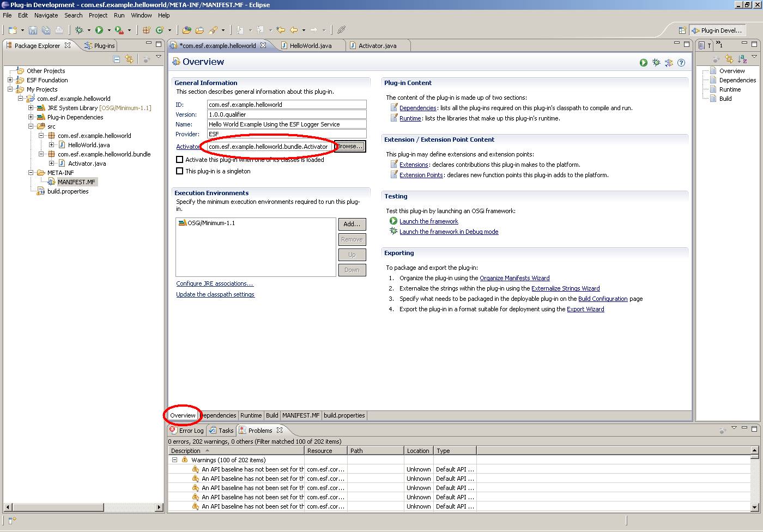Viewport: 763px width, 532px height.
Task: Toggle Link with Editor in Package Explorer
Action: click(x=129, y=59)
